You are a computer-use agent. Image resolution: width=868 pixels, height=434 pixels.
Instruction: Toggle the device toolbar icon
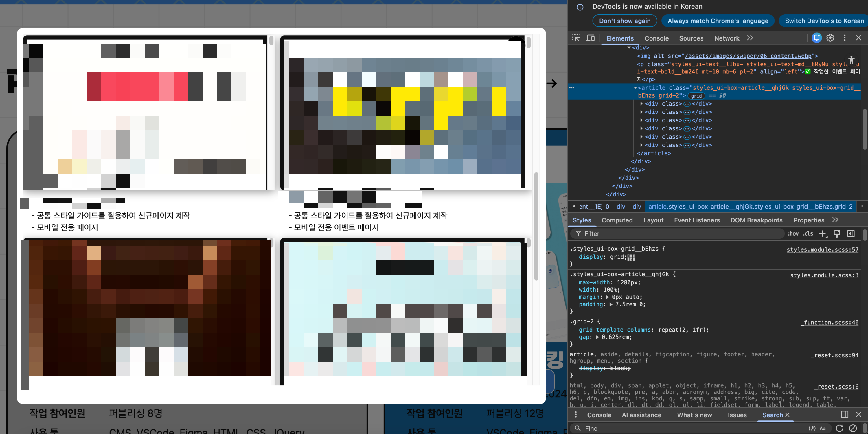[x=590, y=38]
